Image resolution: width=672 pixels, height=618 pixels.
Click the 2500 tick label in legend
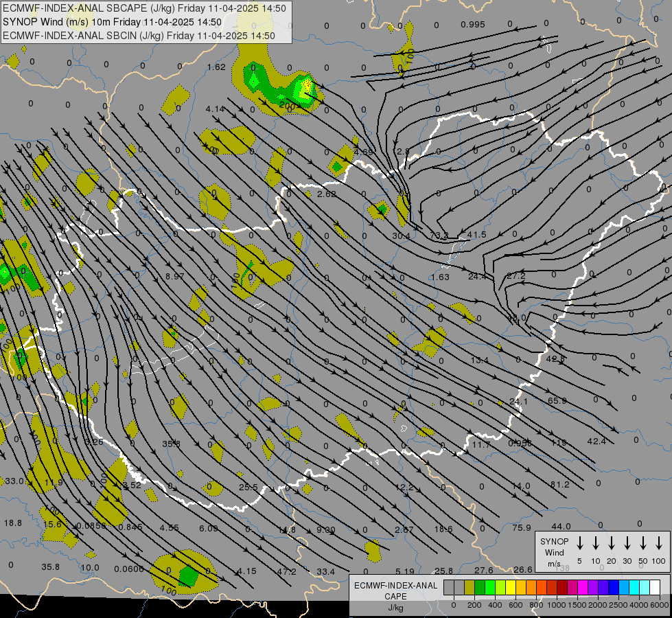(x=618, y=605)
